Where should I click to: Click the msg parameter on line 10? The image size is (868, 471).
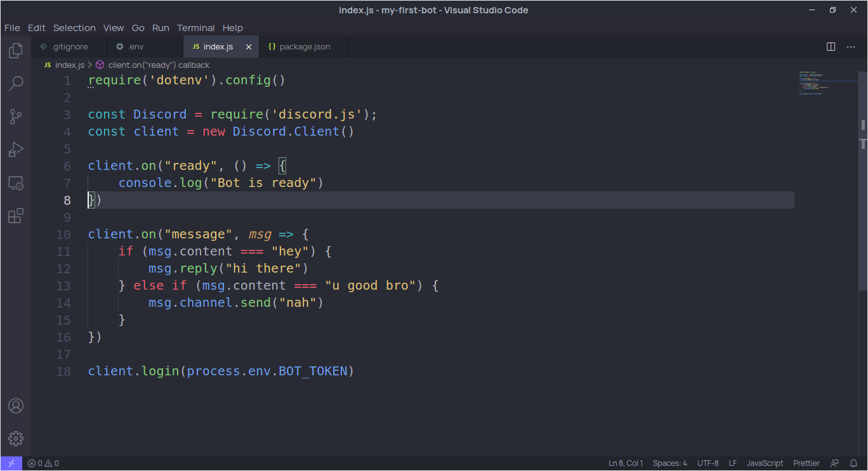260,235
